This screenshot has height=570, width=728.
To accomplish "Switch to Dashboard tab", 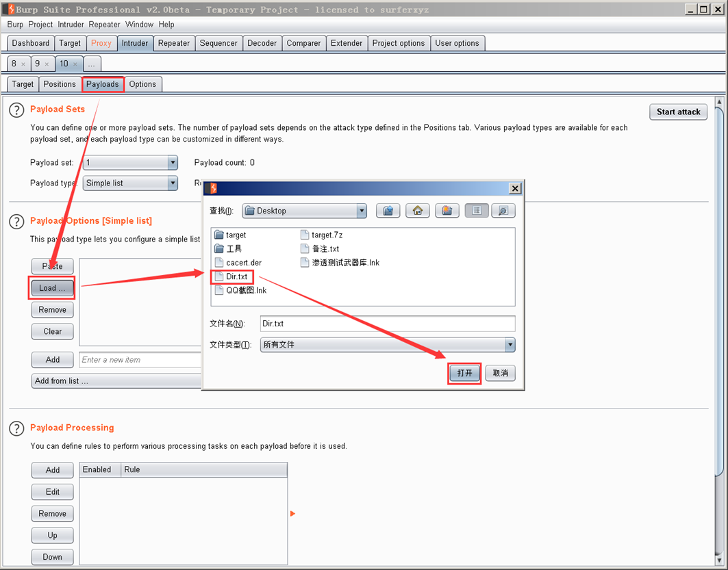I will [x=31, y=43].
